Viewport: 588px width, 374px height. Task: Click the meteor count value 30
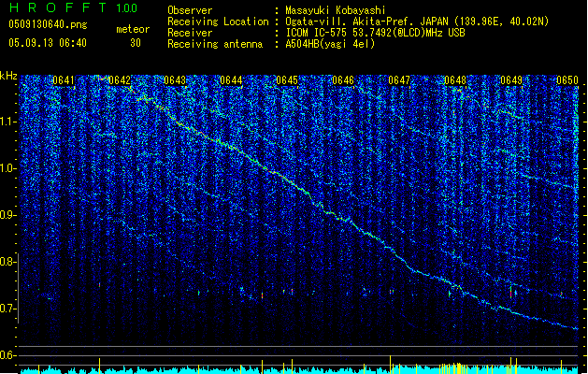click(x=136, y=43)
